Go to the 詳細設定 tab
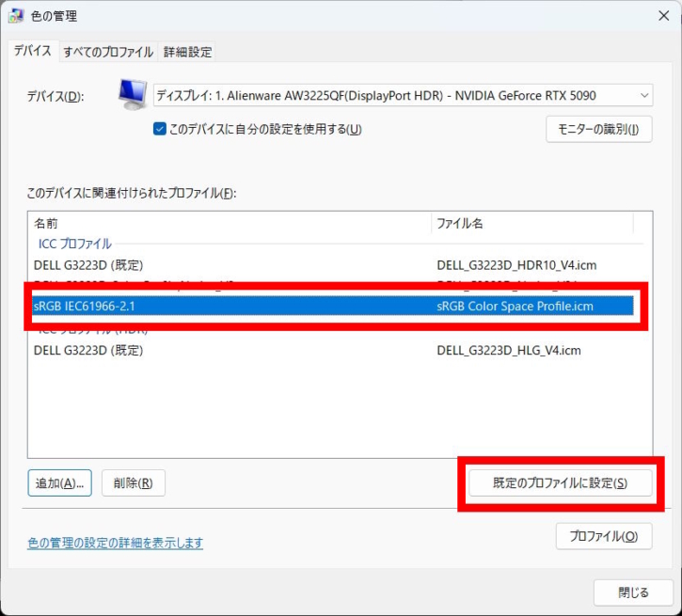This screenshot has width=682, height=616. pos(187,52)
